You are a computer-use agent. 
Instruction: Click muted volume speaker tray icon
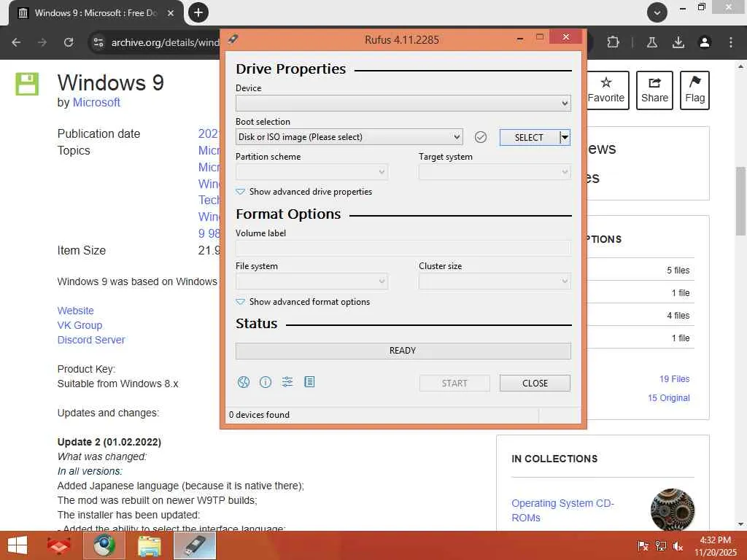click(x=678, y=545)
